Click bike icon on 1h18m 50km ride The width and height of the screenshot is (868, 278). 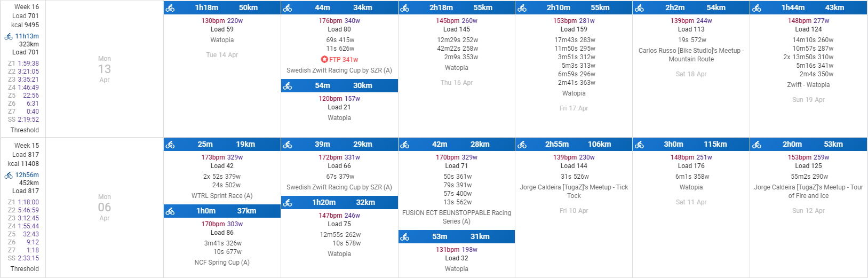(170, 8)
